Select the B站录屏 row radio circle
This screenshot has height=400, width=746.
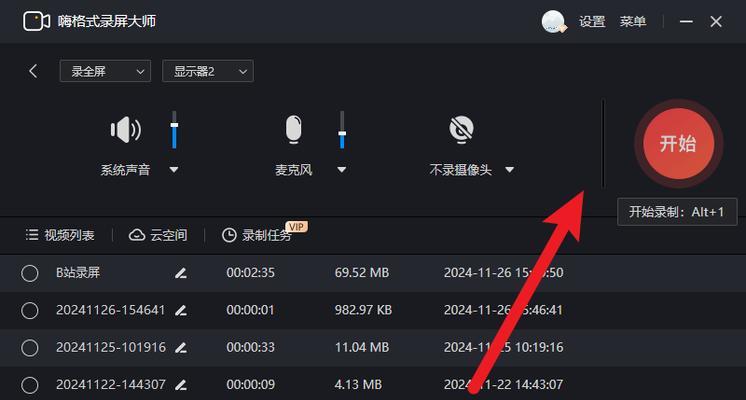(x=29, y=273)
